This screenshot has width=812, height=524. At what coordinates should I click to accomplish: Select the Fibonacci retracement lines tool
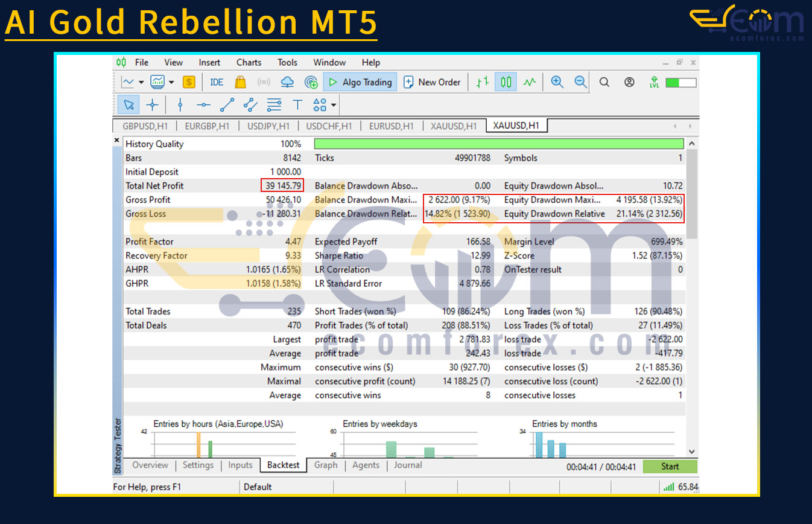coord(274,105)
